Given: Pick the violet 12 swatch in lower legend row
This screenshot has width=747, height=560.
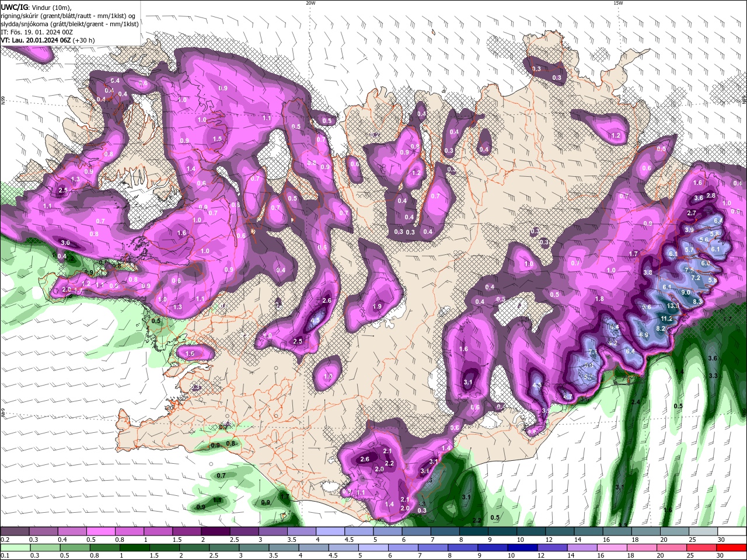Looking at the screenshot, I should (552, 548).
